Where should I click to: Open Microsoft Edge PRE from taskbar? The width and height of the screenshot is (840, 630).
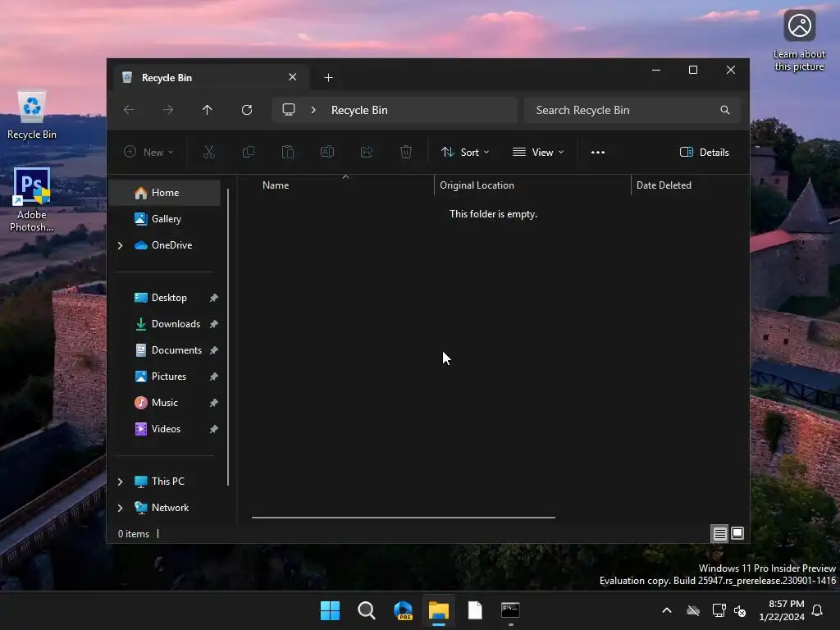click(403, 610)
